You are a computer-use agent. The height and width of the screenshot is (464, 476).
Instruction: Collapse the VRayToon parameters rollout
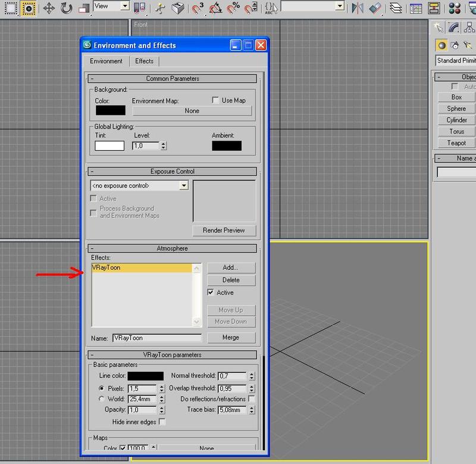[x=173, y=355]
